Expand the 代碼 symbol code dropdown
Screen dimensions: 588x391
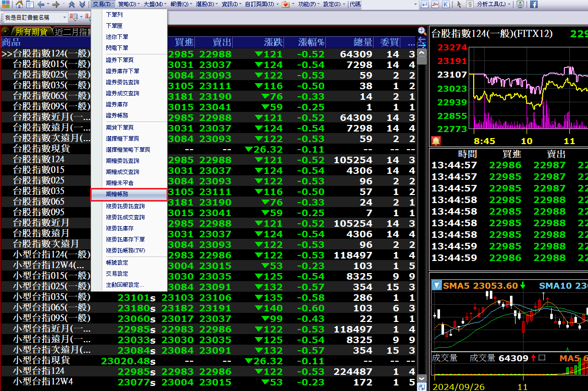(415, 5)
